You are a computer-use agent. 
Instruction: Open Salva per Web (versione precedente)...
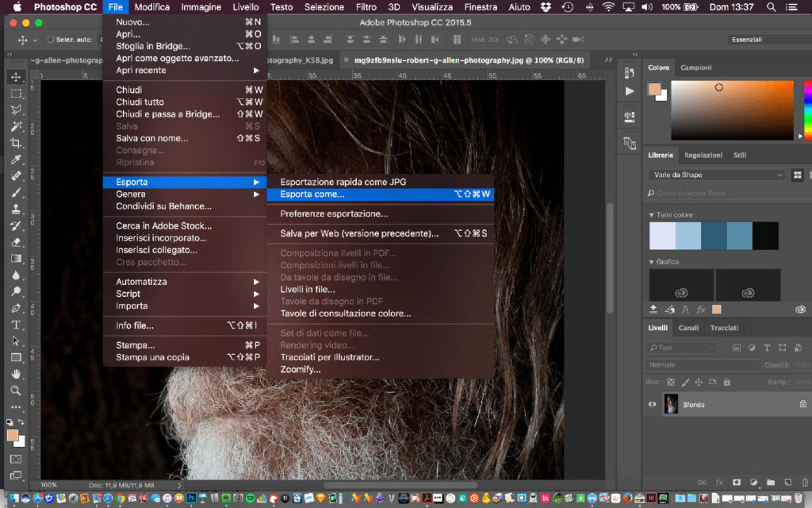381,234
